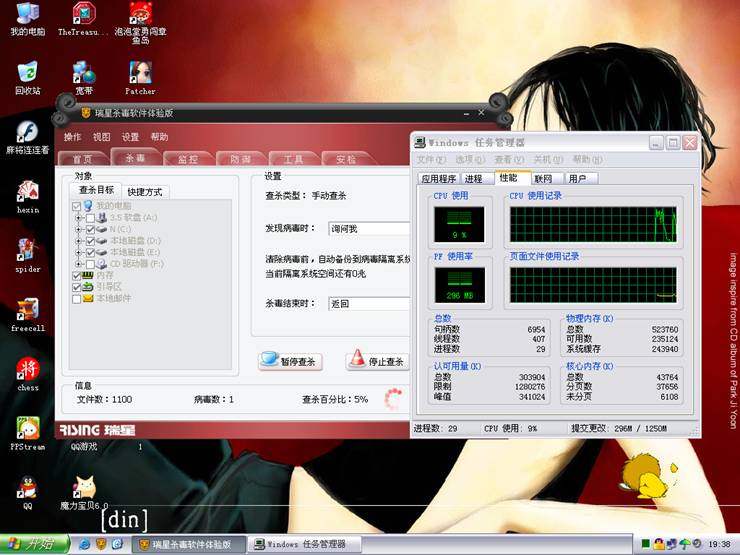The height and width of the screenshot is (555, 740).
Task: Open the 发现病毒时 dropdown showing 询问我
Action: [x=369, y=229]
